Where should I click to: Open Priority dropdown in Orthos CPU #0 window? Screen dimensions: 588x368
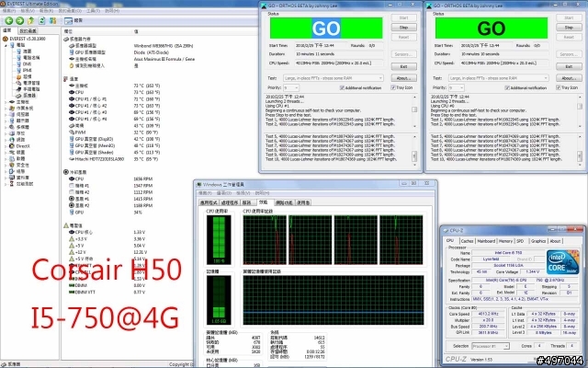tap(456, 87)
